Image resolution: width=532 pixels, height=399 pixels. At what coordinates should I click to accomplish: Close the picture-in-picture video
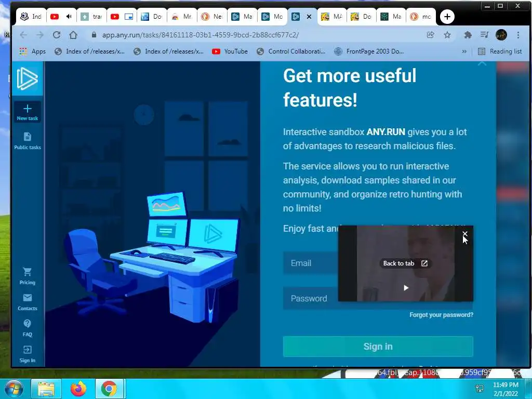click(x=465, y=234)
